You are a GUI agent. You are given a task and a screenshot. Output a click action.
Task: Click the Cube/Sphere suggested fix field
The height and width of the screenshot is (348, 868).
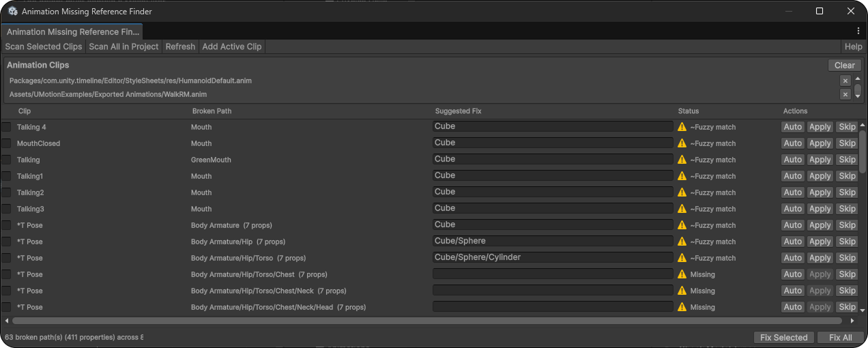coord(553,241)
